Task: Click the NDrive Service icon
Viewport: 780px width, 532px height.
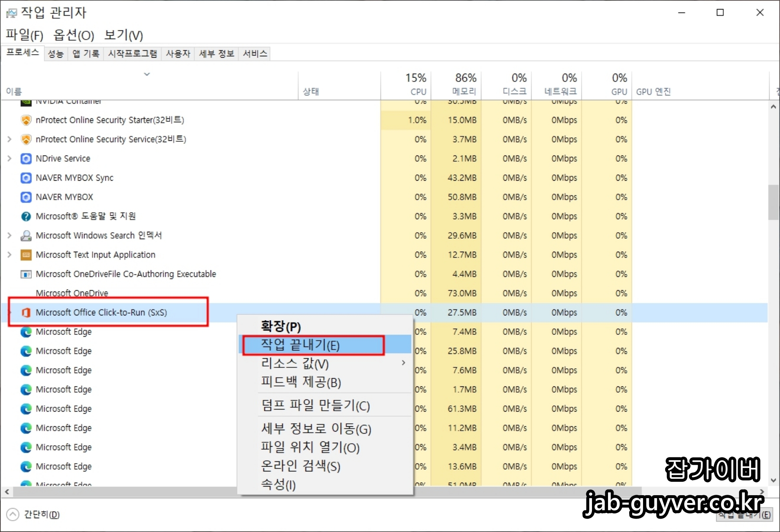Action: (26, 159)
